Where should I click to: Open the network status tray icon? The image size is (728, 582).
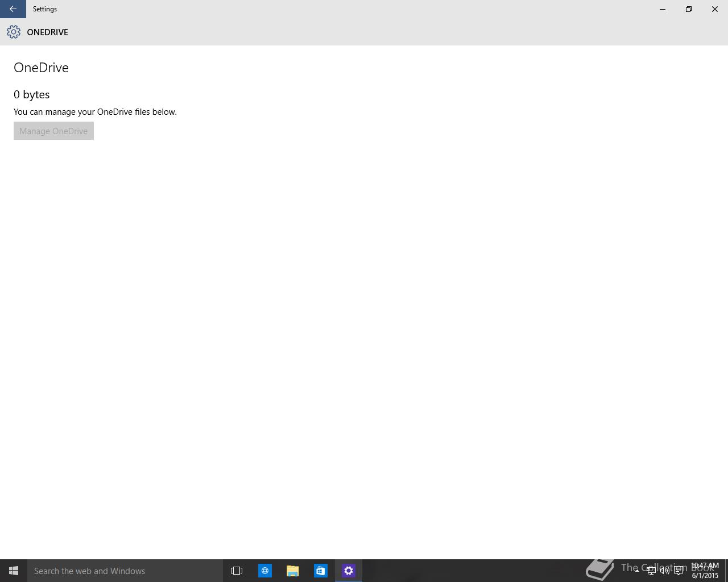pyautogui.click(x=651, y=571)
